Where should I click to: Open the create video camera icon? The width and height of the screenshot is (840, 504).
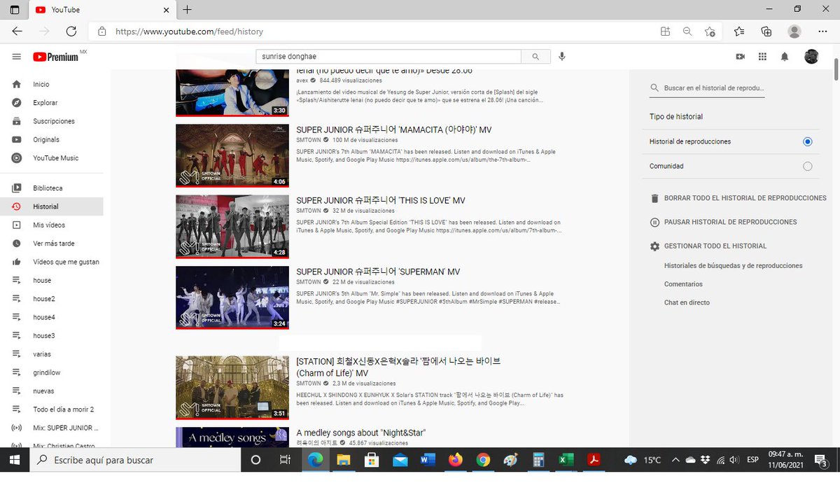point(740,57)
